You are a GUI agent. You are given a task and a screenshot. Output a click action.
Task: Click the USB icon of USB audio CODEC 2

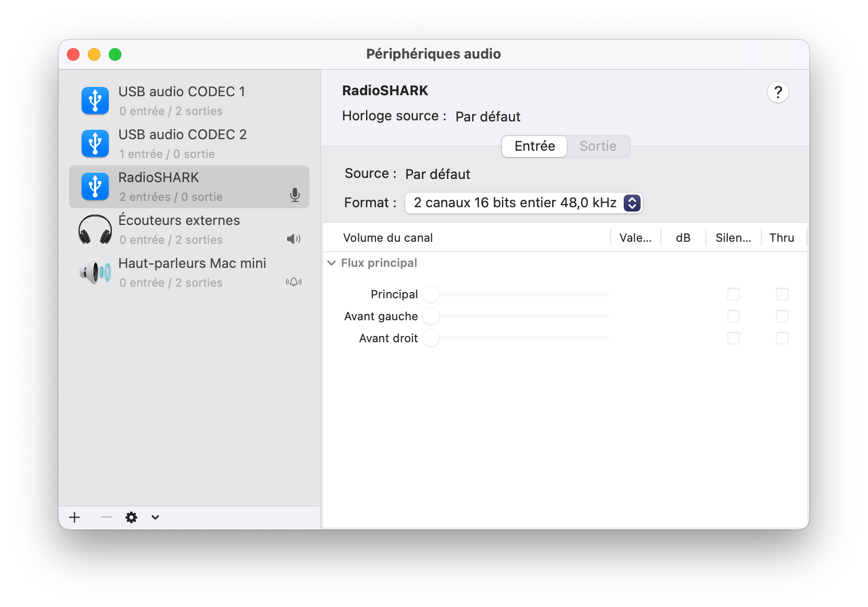click(x=95, y=143)
